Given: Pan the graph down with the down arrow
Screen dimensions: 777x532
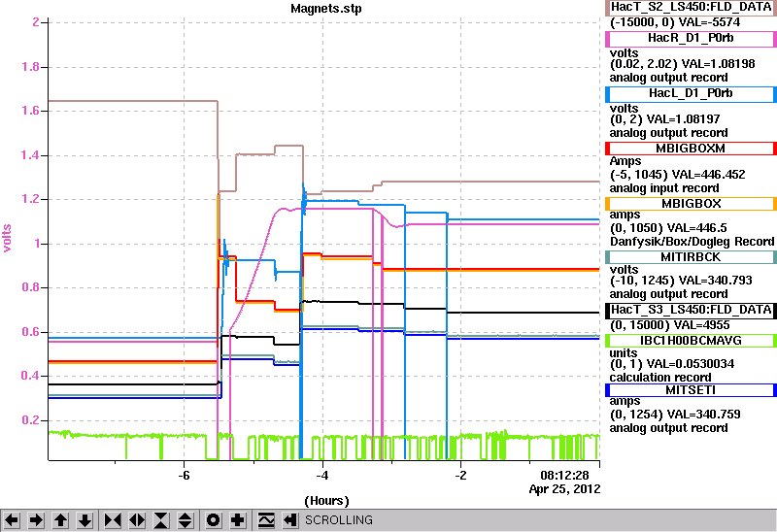Looking at the screenshot, I should tap(85, 520).
